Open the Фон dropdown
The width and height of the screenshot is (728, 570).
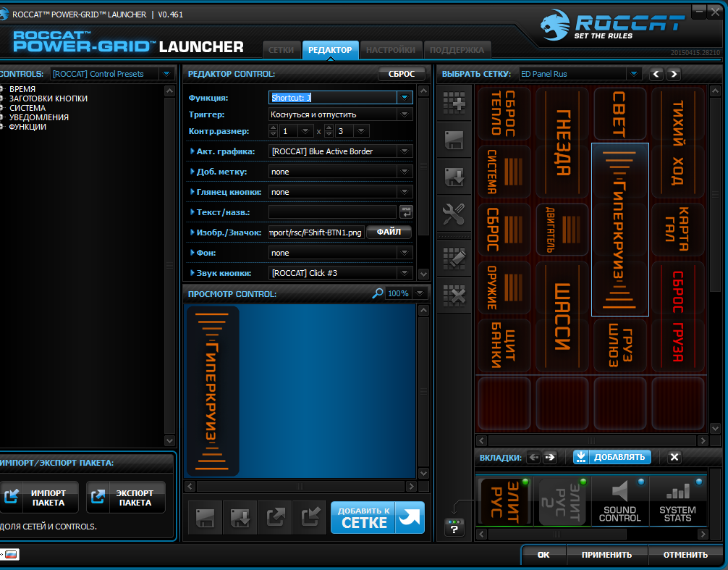coord(405,253)
